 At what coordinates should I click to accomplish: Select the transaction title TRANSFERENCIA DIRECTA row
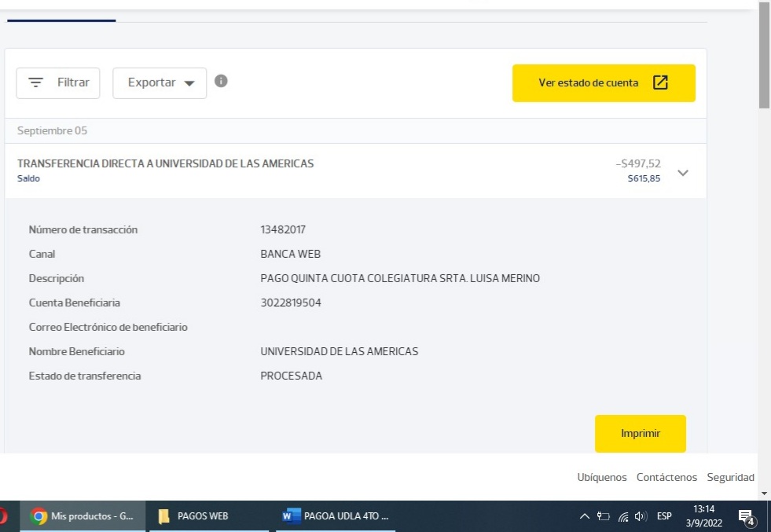click(166, 163)
